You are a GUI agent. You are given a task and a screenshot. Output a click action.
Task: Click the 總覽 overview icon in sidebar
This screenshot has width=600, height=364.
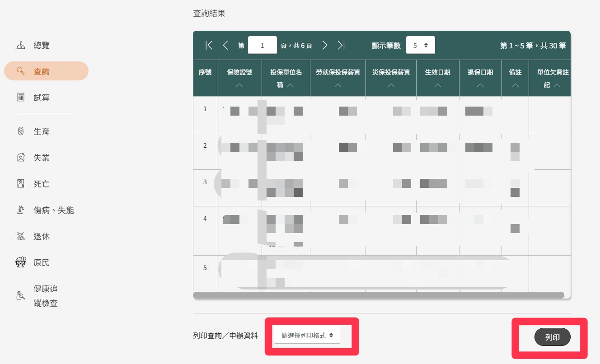coord(21,45)
